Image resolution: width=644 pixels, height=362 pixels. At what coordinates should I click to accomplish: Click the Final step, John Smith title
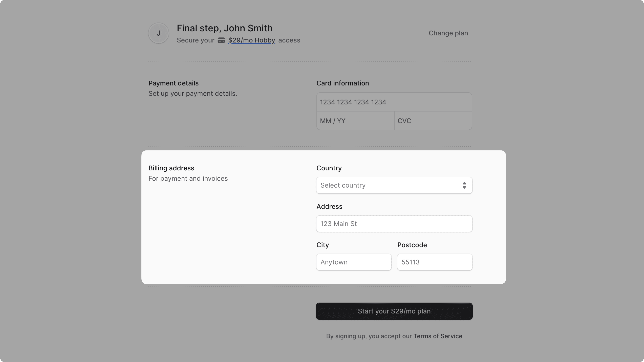click(x=224, y=28)
